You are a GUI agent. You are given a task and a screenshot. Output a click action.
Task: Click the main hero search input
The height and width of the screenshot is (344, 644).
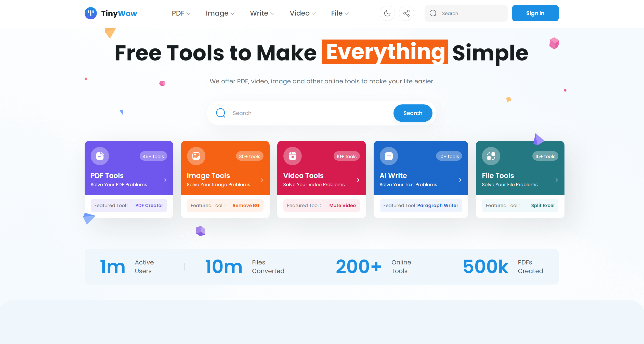click(x=306, y=113)
